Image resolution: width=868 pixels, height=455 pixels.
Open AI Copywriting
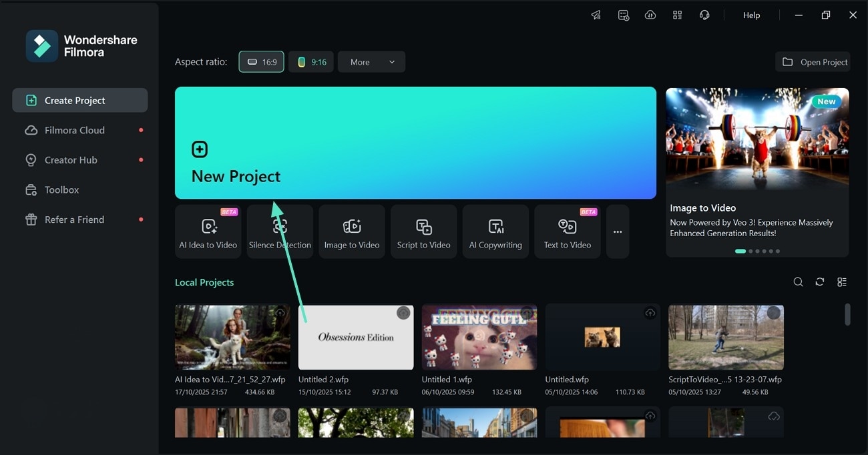click(495, 232)
